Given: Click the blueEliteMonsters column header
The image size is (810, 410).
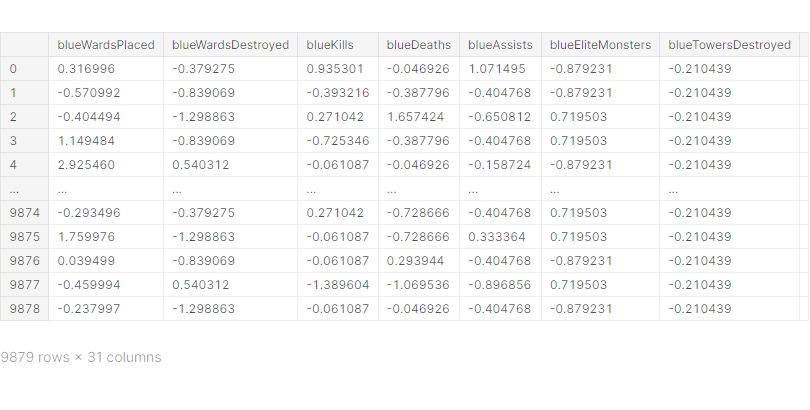Looking at the screenshot, I should (x=600, y=45).
